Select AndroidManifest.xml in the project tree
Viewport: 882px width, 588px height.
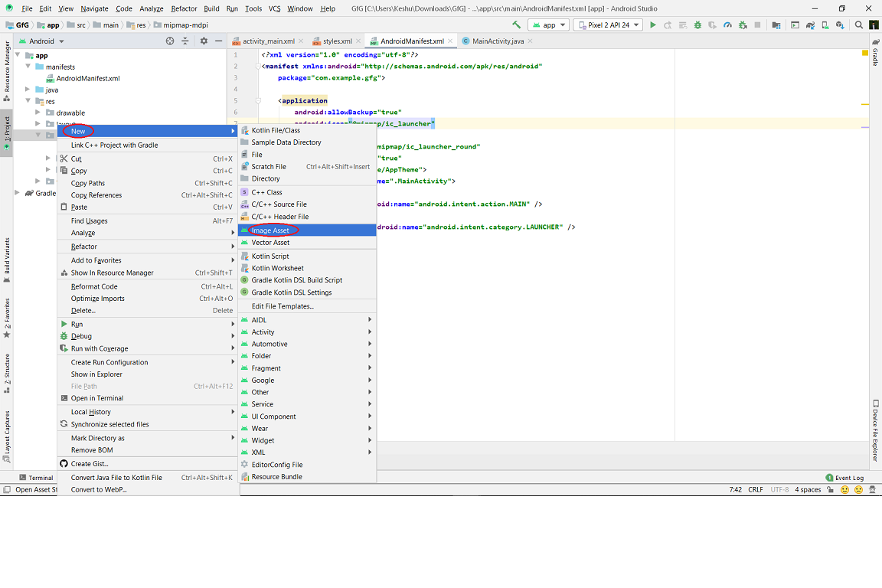pos(87,78)
